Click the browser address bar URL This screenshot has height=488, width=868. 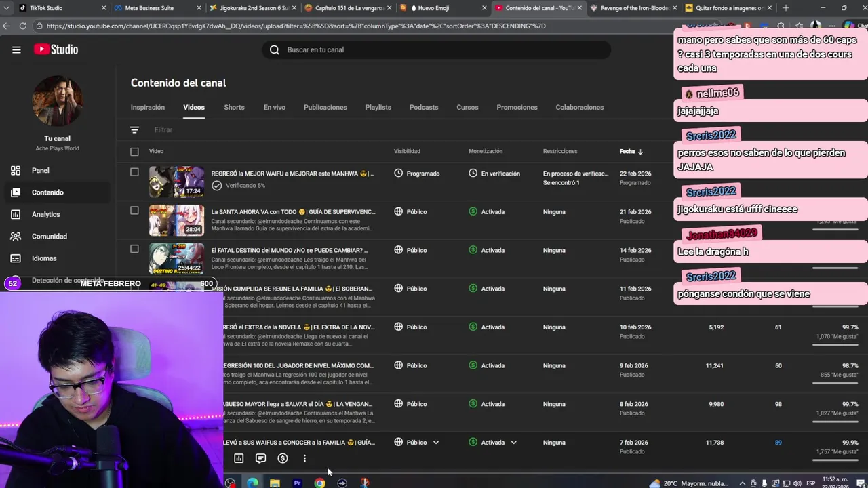click(296, 26)
